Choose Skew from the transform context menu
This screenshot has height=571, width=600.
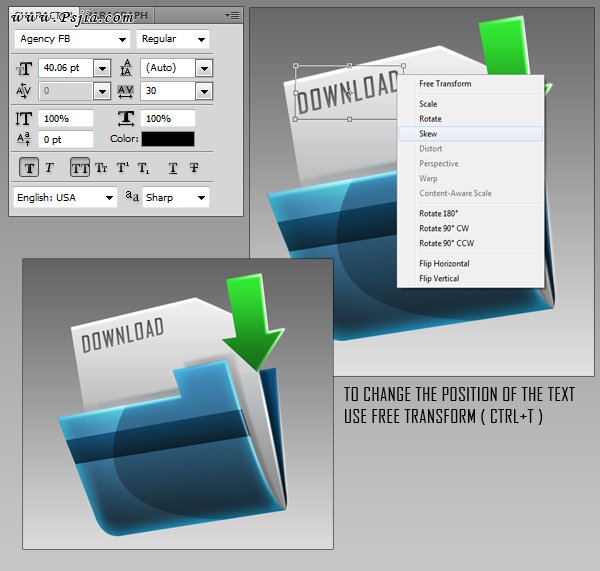coord(428,134)
